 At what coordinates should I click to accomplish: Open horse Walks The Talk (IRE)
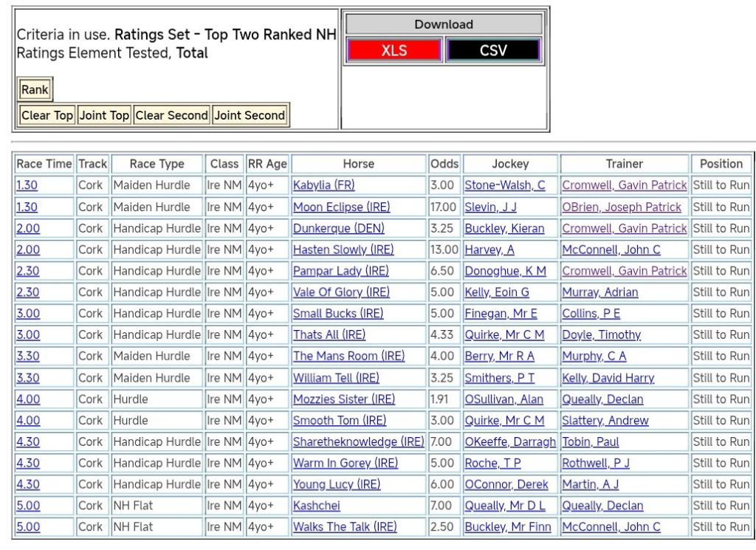(344, 527)
